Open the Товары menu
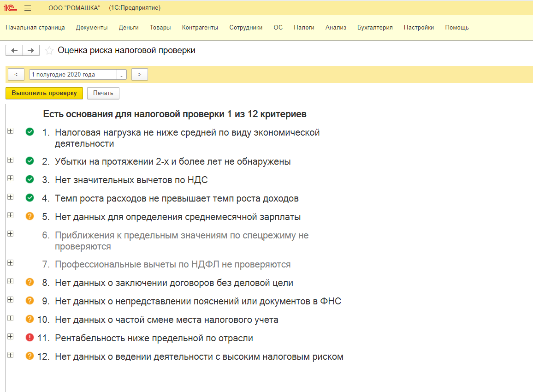 tap(160, 28)
